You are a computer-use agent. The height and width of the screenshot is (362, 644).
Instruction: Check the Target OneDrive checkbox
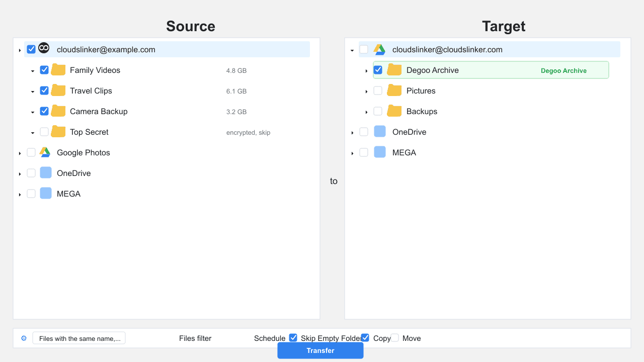coord(364,132)
